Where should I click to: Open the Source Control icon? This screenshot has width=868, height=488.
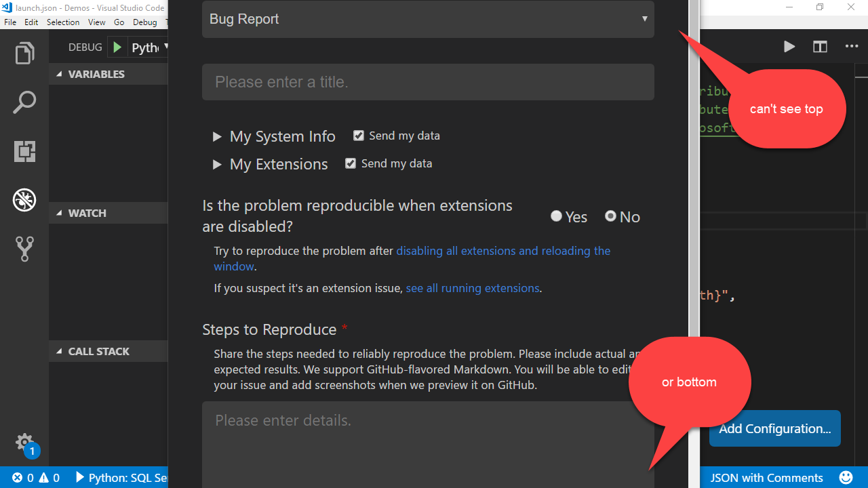24,249
